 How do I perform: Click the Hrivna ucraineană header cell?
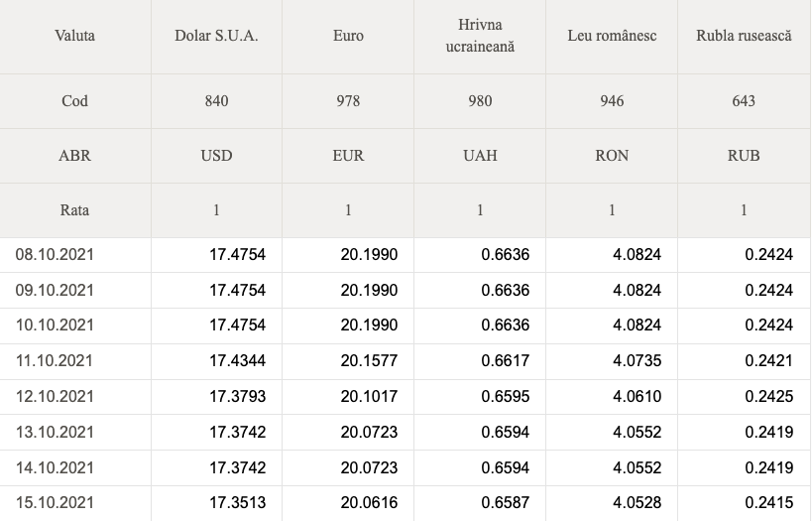(480, 36)
